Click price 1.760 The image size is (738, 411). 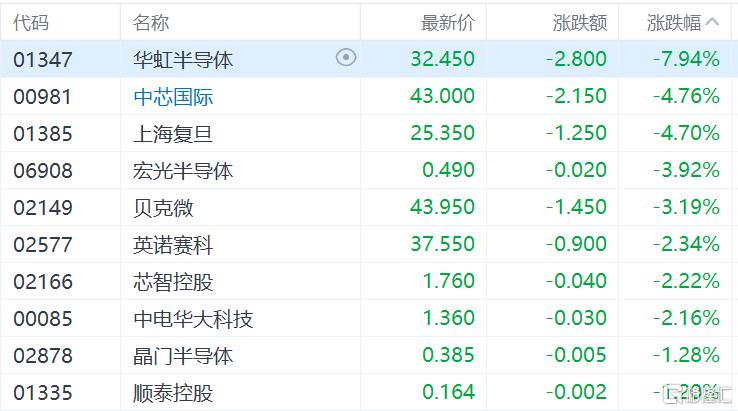coord(449,281)
